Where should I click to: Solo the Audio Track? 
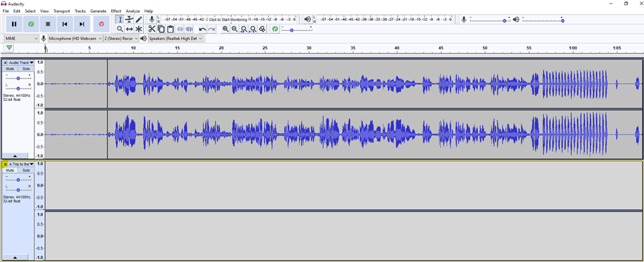26,69
